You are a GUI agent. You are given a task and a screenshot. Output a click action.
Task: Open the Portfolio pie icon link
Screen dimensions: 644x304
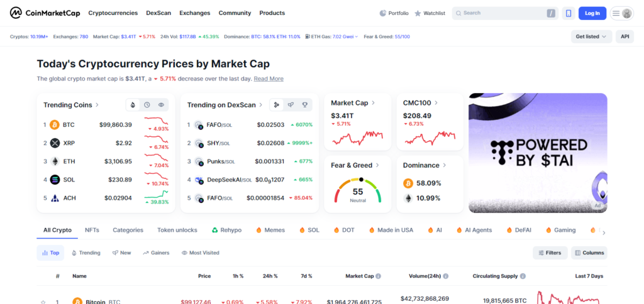tap(394, 13)
